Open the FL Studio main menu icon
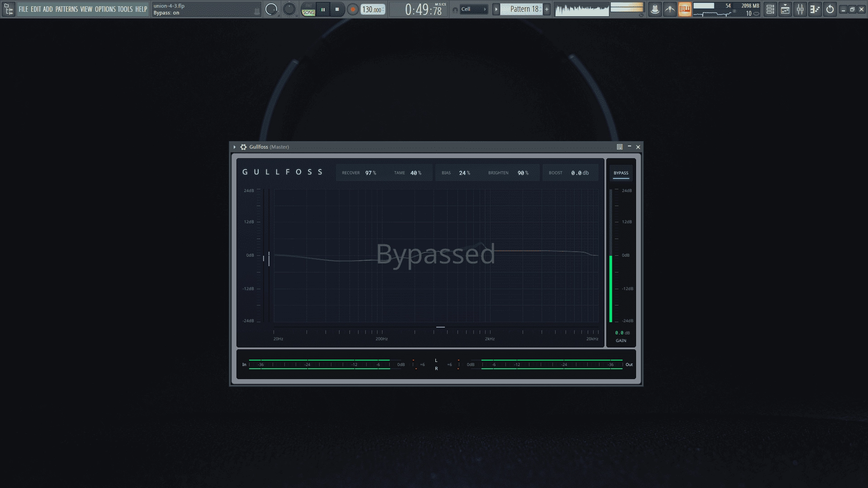 pos(9,9)
